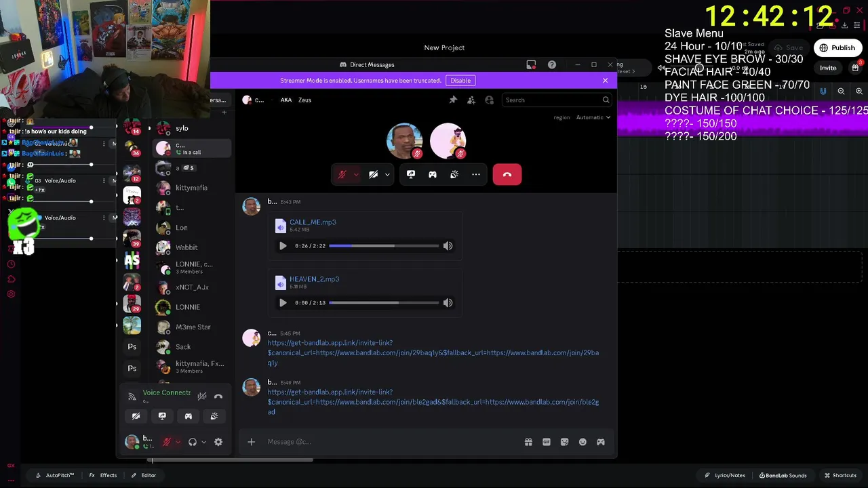The height and width of the screenshot is (488, 868).
Task: Open output device arrow beside headphones
Action: click(203, 442)
